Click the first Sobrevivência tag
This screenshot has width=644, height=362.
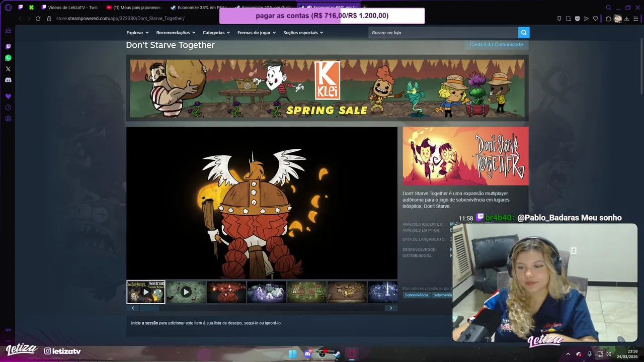[x=417, y=295]
